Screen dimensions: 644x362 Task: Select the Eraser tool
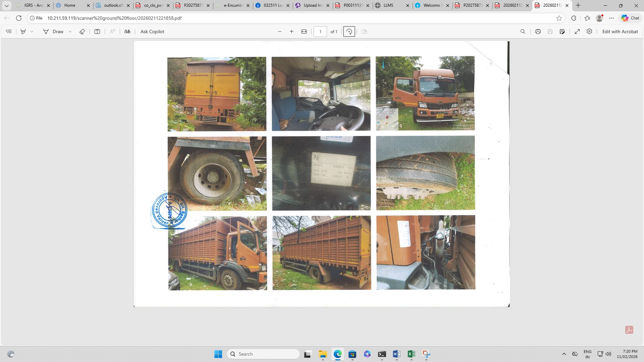[82, 32]
